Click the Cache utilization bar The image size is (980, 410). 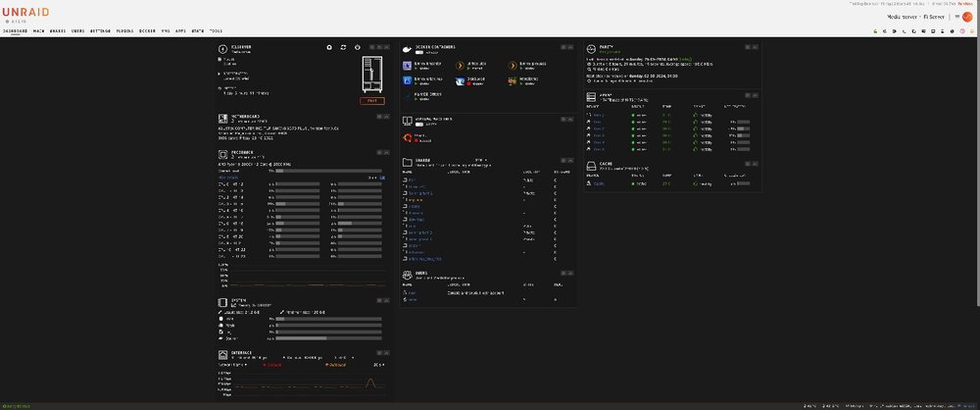(x=743, y=183)
